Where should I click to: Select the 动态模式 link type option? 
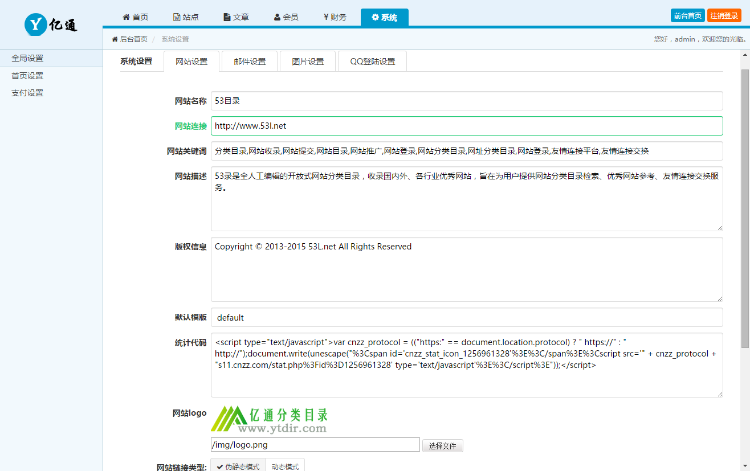tap(285, 466)
